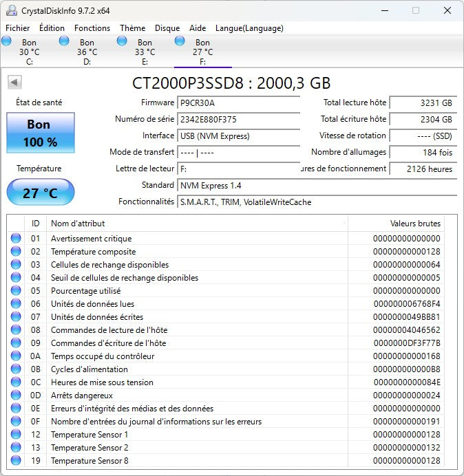Click status icon for Erreurs d'intégrité des médias
464x476 pixels.
16,408
